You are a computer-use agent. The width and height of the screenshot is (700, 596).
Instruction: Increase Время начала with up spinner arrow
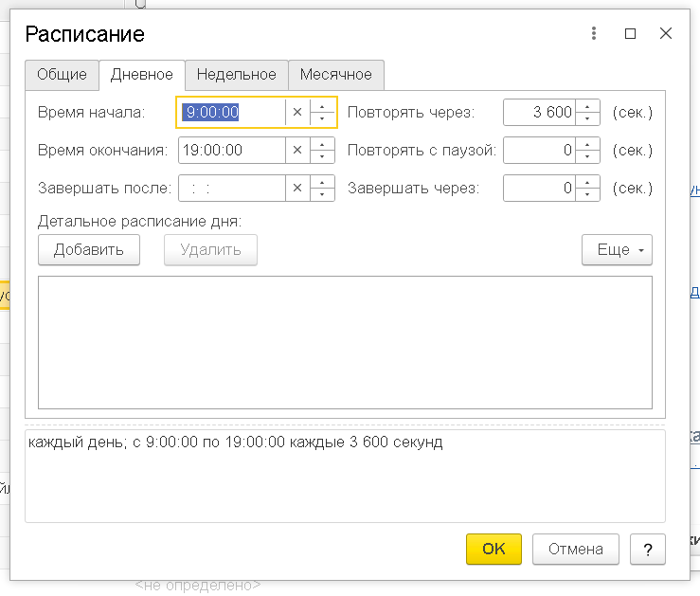tap(323, 107)
